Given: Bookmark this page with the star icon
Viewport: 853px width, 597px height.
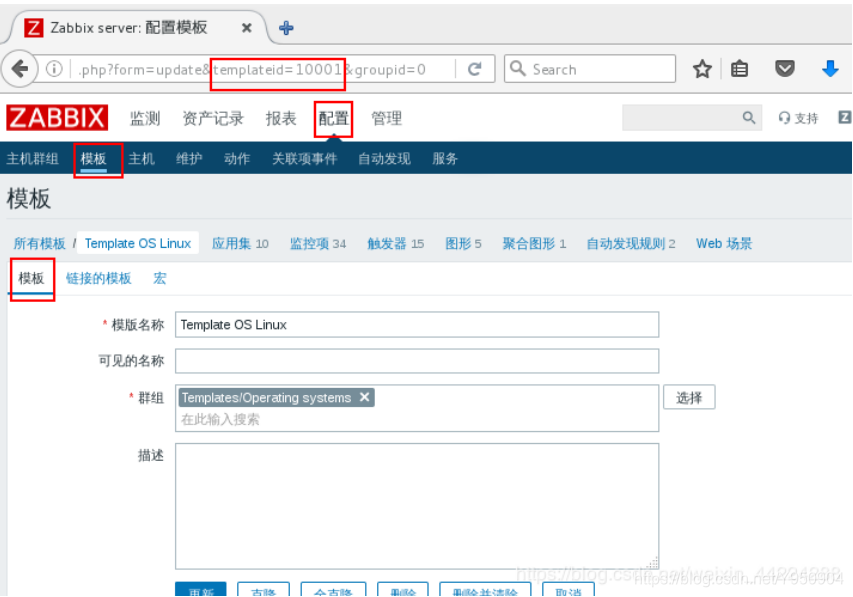Looking at the screenshot, I should (702, 69).
